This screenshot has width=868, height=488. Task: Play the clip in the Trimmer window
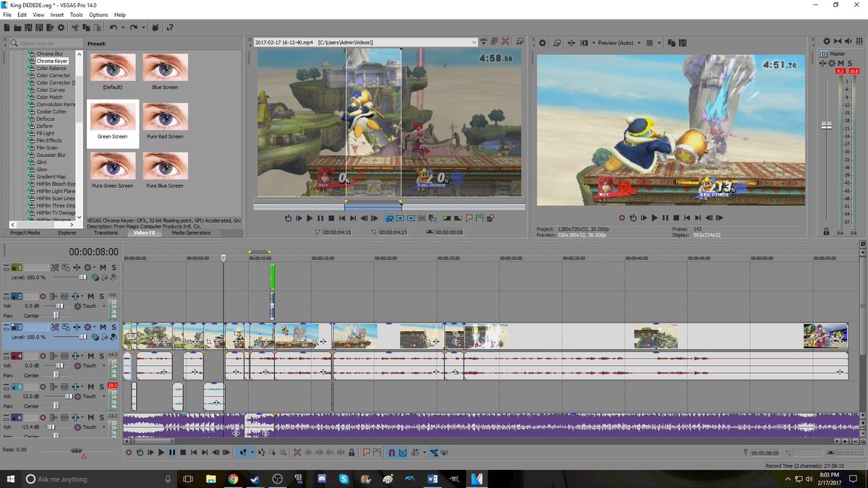click(x=310, y=218)
